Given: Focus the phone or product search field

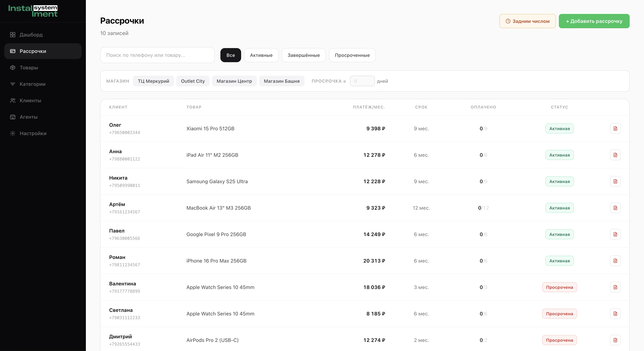Looking at the screenshot, I should pyautogui.click(x=157, y=55).
